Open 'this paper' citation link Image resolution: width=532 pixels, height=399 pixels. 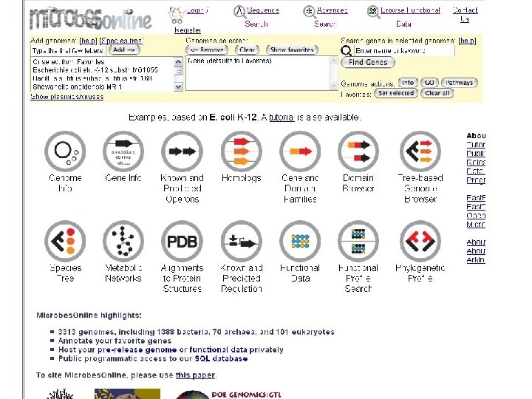(195, 375)
